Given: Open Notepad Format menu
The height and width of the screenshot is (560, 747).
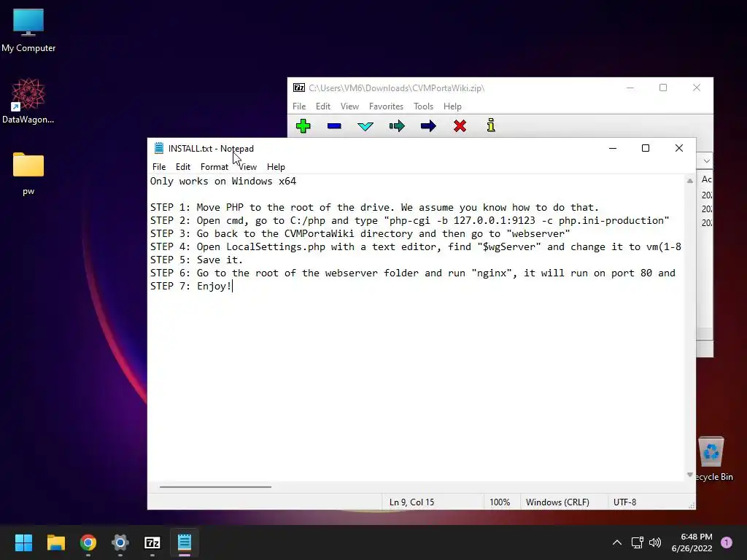Looking at the screenshot, I should pyautogui.click(x=214, y=167).
